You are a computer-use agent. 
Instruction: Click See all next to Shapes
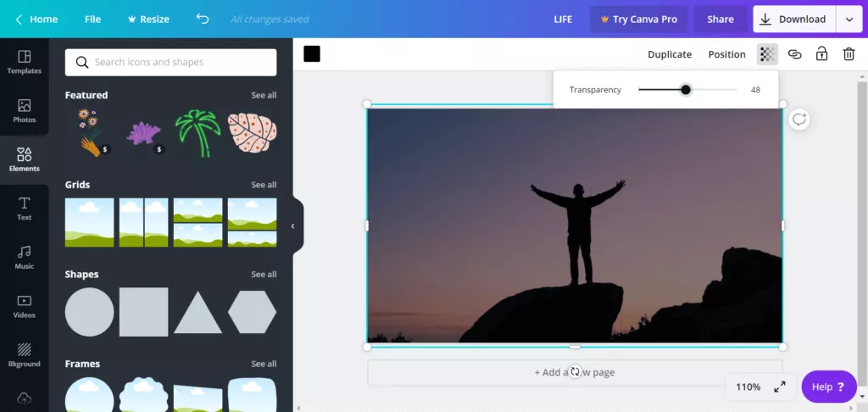[264, 275]
